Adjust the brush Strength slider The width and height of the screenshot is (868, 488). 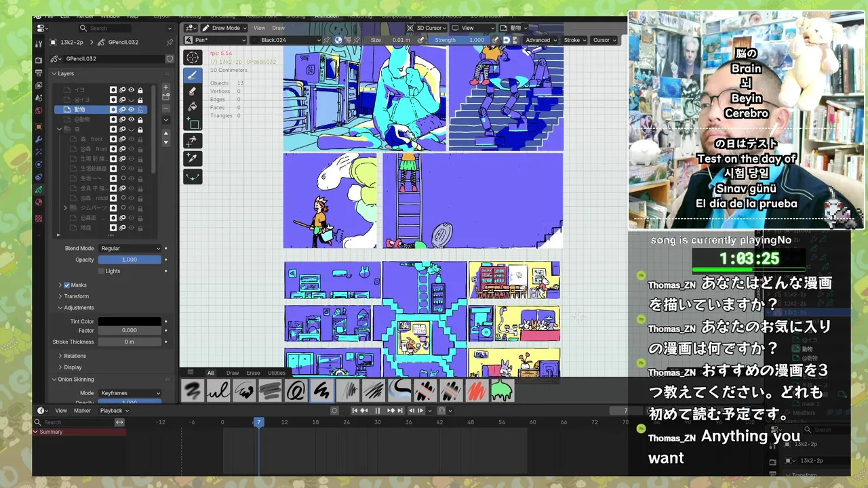460,40
